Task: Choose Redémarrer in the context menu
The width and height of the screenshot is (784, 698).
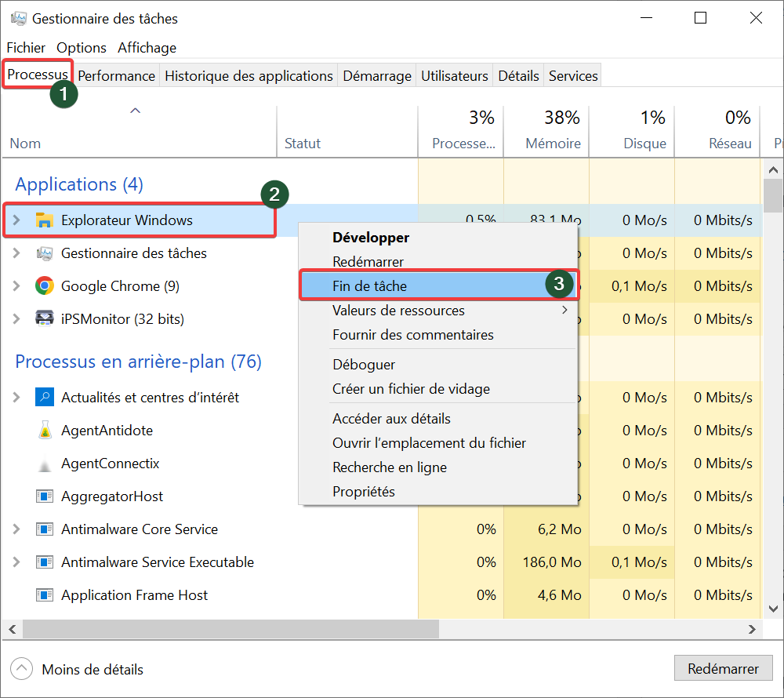Action: point(438,261)
